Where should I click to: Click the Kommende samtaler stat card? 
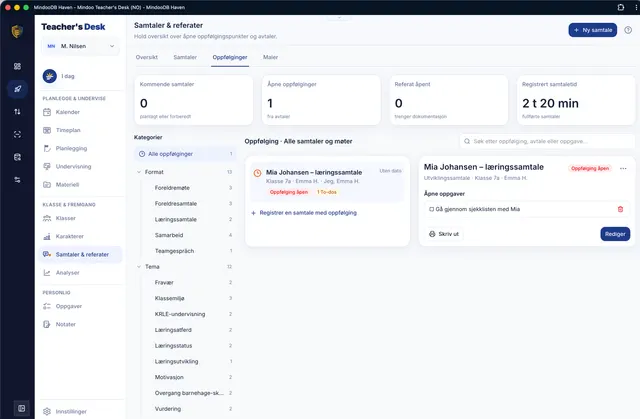(193, 100)
